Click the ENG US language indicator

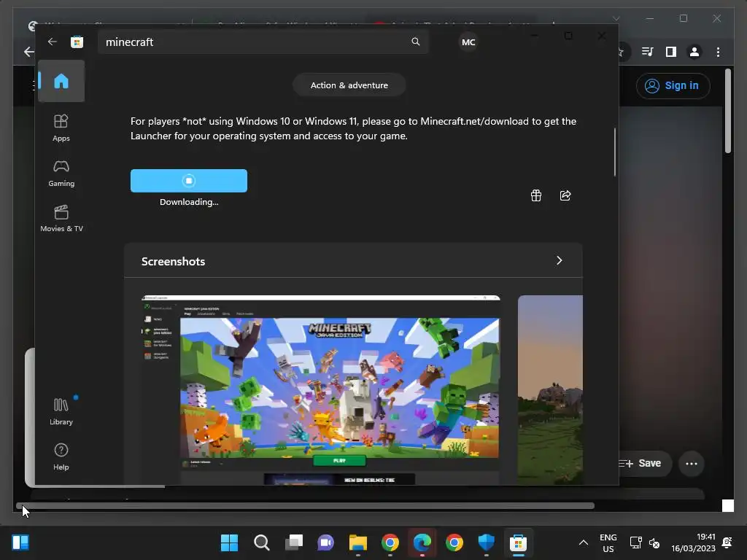[x=608, y=542]
